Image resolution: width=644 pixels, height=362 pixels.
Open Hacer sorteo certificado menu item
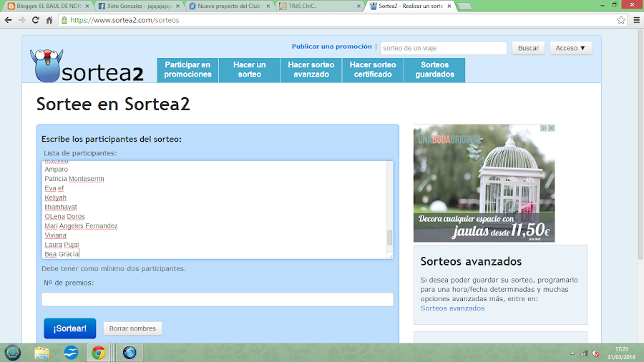[373, 70]
